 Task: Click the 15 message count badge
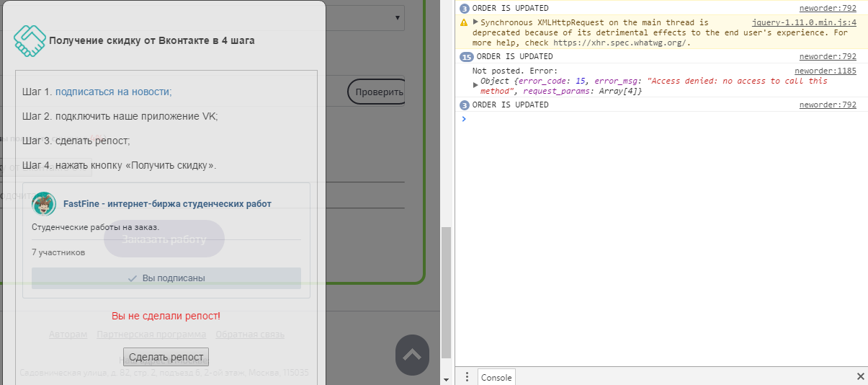466,57
